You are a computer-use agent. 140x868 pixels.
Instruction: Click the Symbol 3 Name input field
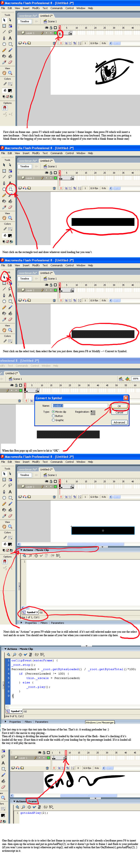pyautogui.click(x=80, y=406)
